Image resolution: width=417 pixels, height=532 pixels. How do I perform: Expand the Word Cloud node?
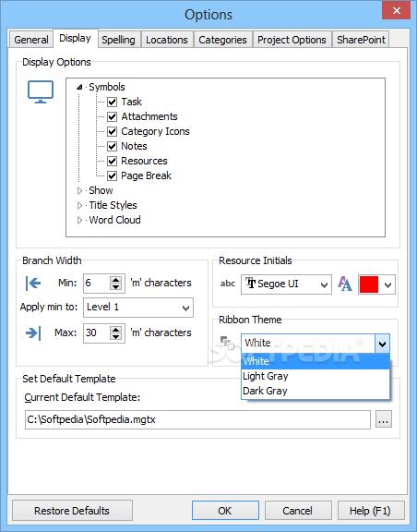79,220
